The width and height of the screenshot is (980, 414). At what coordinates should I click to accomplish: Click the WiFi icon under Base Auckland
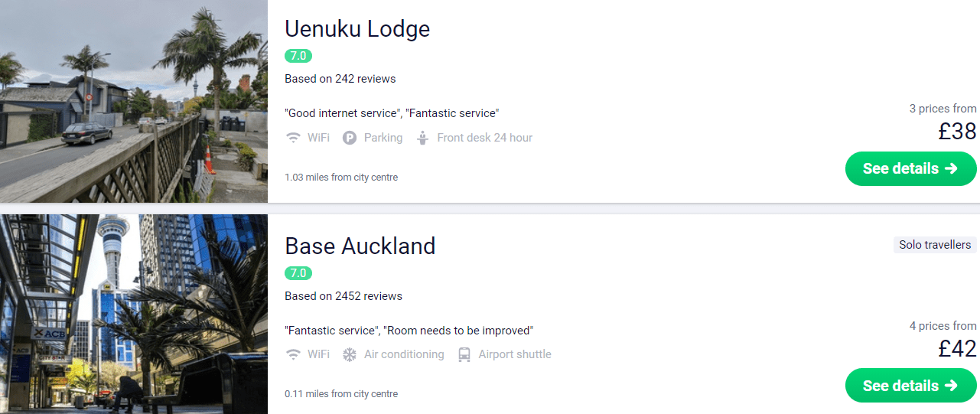coord(293,354)
